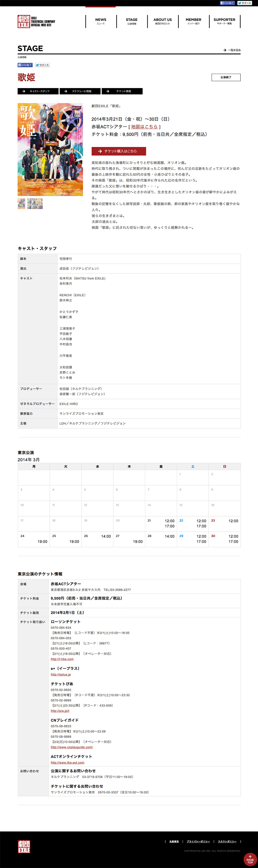This screenshot has width=258, height=868.
Task: Click the calendar cell for March 29
Action: (x=192, y=539)
